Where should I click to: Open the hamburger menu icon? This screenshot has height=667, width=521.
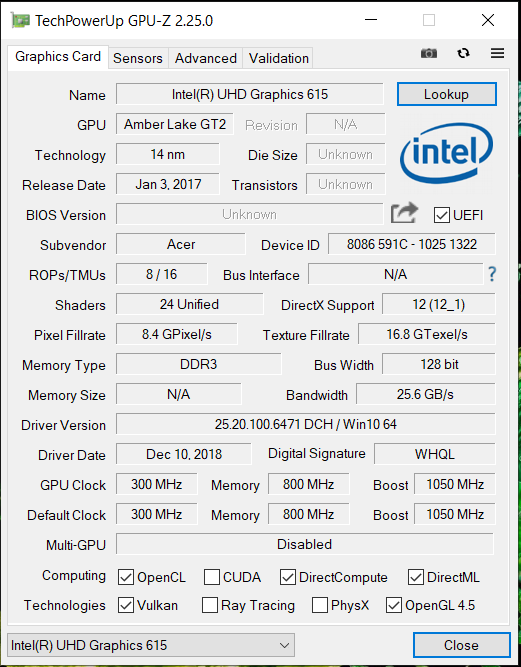[x=497, y=53]
